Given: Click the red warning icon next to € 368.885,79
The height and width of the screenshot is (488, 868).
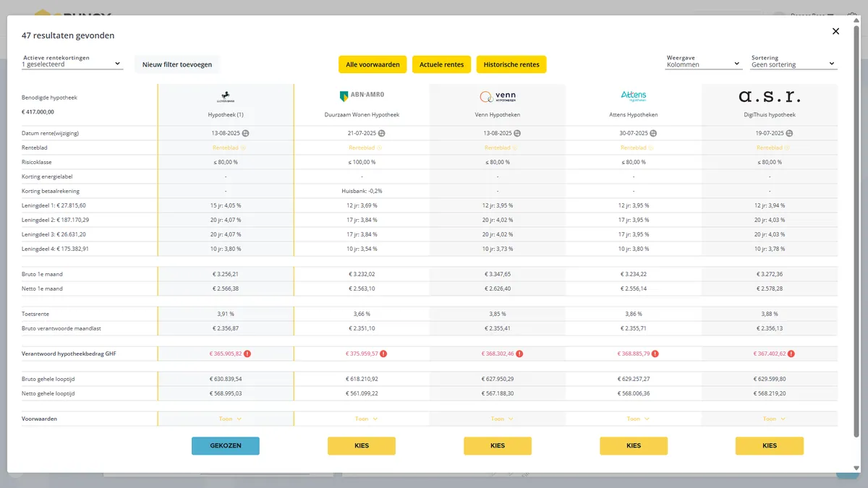Looking at the screenshot, I should 655,354.
